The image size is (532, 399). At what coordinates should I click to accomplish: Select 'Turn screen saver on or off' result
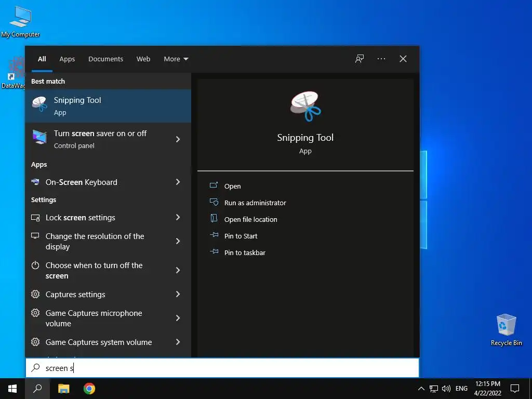(x=108, y=139)
